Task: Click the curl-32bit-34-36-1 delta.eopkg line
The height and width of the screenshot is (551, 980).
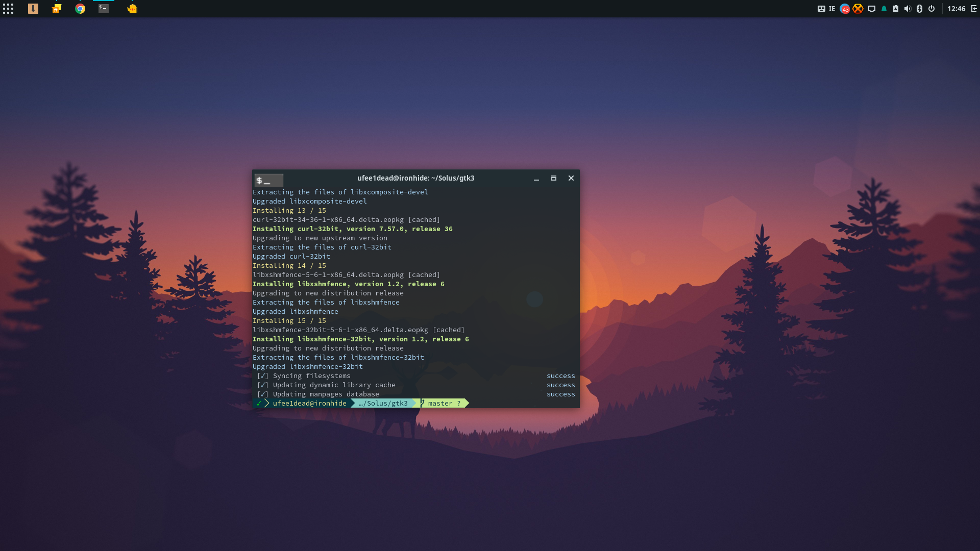Action: click(x=346, y=219)
